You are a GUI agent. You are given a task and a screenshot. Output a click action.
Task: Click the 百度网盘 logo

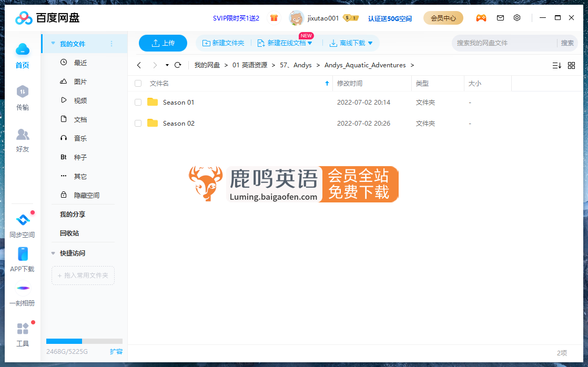(x=47, y=18)
